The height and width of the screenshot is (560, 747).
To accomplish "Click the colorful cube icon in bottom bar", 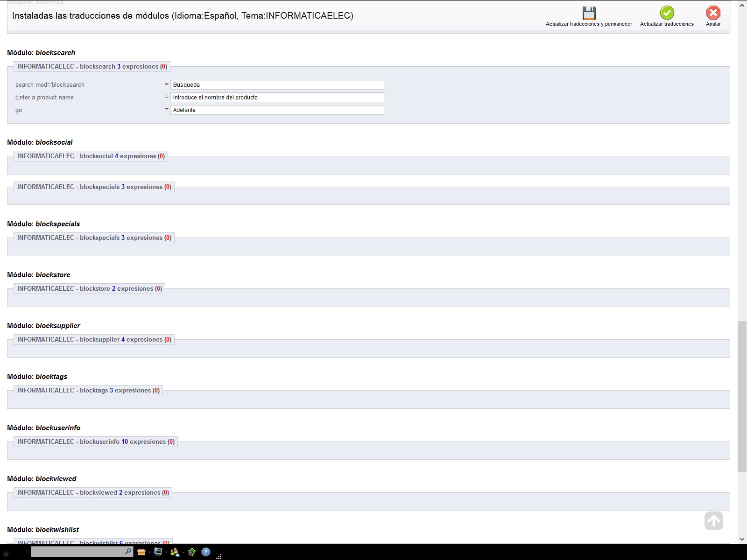I will pyautogui.click(x=191, y=552).
